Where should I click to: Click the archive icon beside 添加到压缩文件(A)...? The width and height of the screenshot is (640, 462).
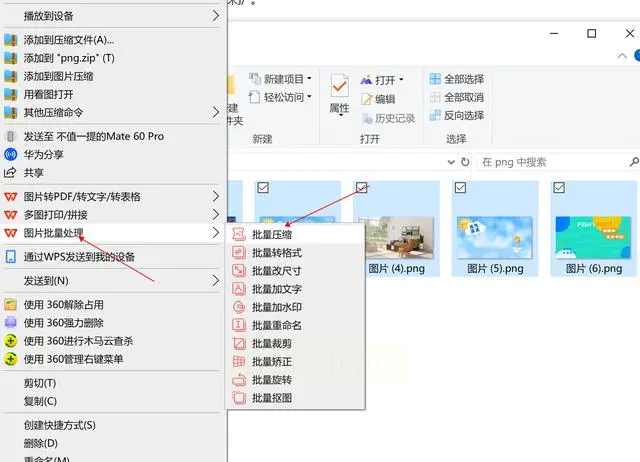tap(11, 40)
